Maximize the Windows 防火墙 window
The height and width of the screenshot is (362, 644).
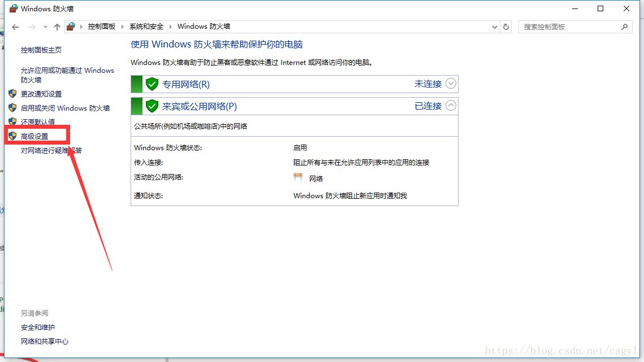coord(600,8)
